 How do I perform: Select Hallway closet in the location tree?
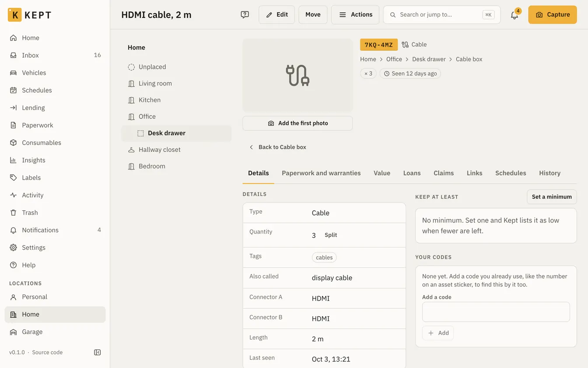tap(176, 150)
